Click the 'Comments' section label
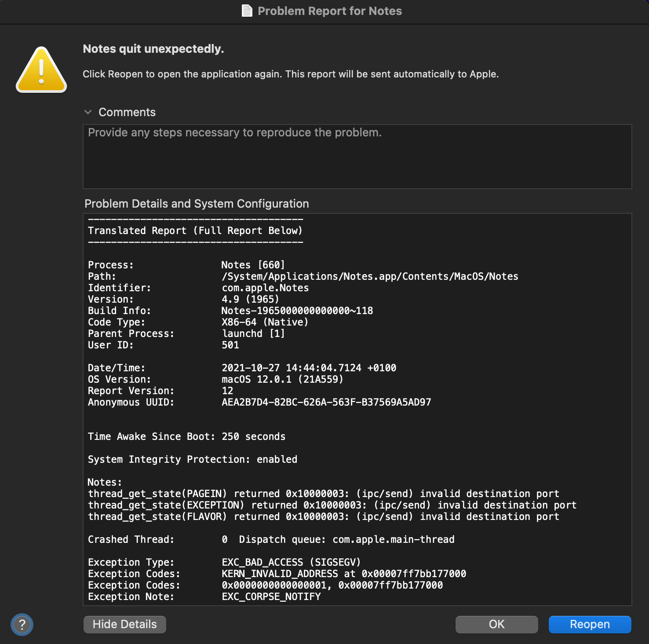649x644 pixels. pos(127,112)
